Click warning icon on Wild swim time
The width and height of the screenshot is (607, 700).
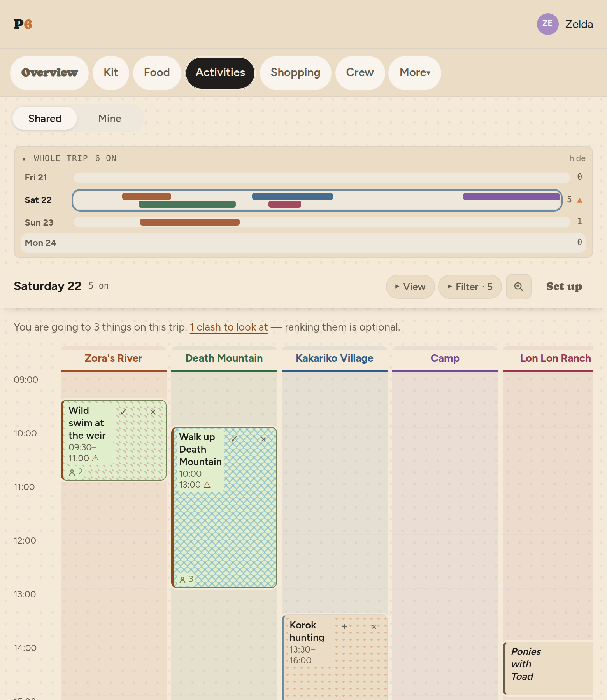tap(95, 458)
